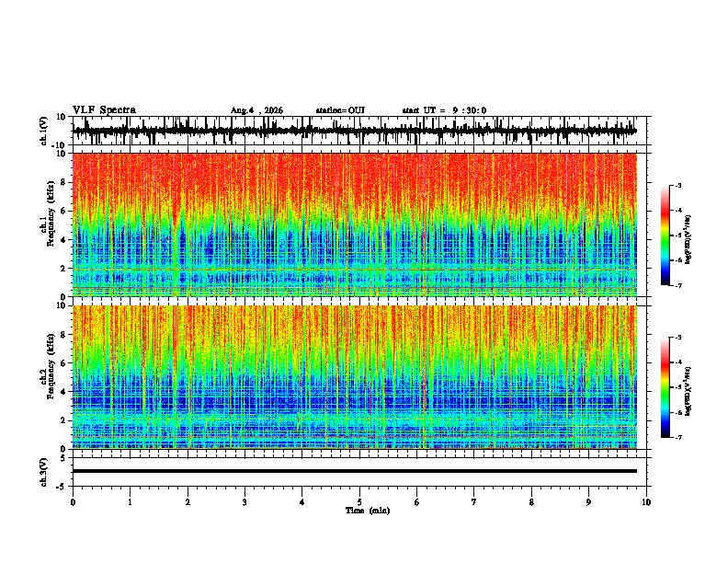Viewport: 728px width, 563px height.
Task: Click the time axis start tick label "0"
Action: pyautogui.click(x=73, y=502)
